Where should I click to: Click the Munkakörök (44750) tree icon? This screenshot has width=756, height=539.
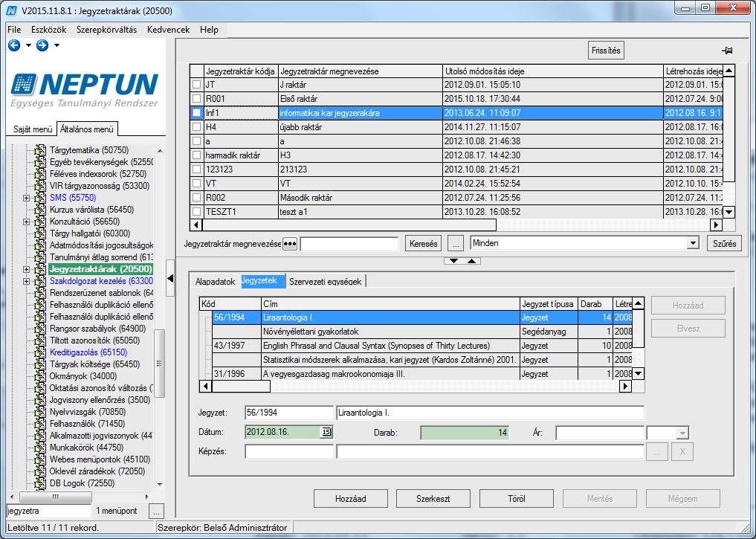[x=40, y=448]
